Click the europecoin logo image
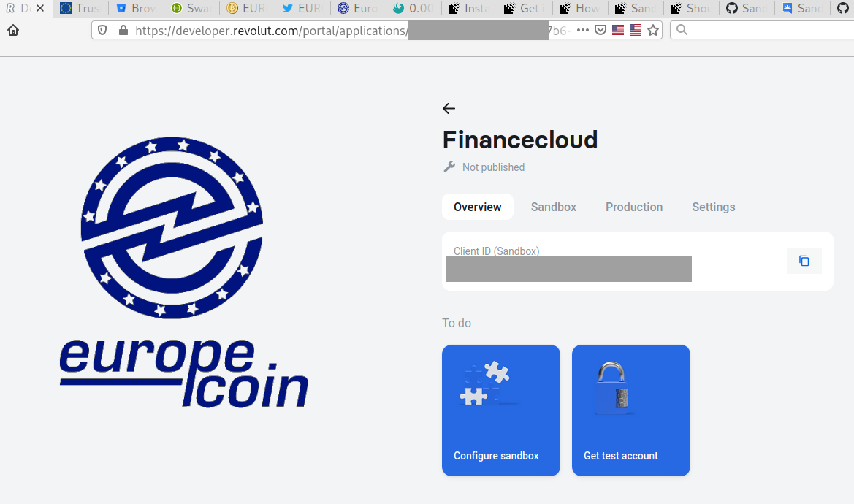 pyautogui.click(x=183, y=272)
